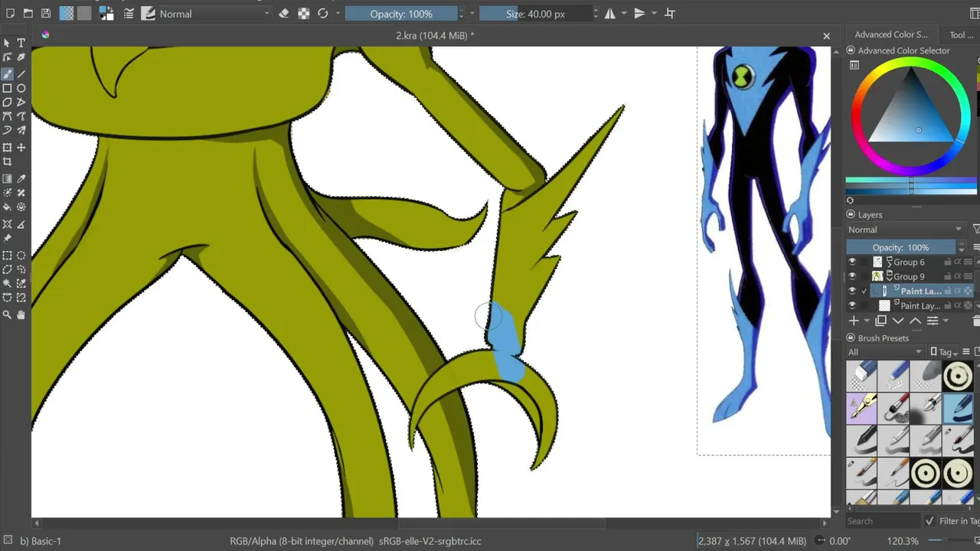Choose the Ellipse shape tool
The width and height of the screenshot is (980, 551).
(21, 89)
